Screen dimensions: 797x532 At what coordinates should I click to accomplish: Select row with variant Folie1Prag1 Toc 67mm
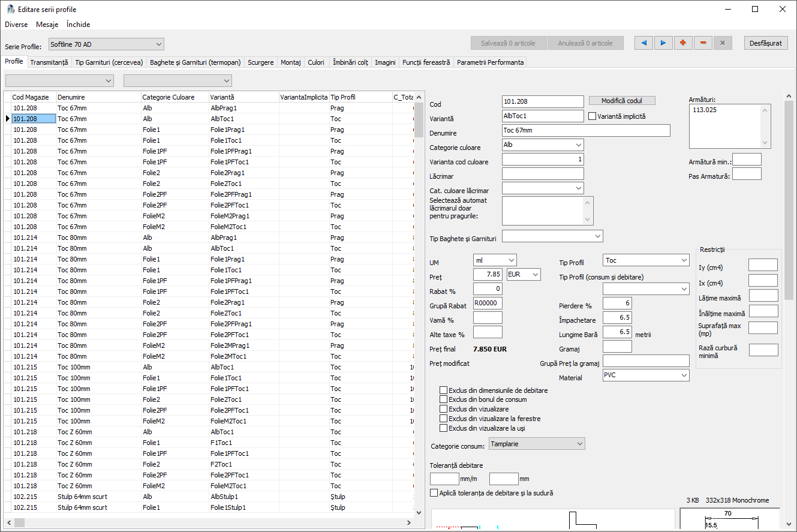(209, 130)
